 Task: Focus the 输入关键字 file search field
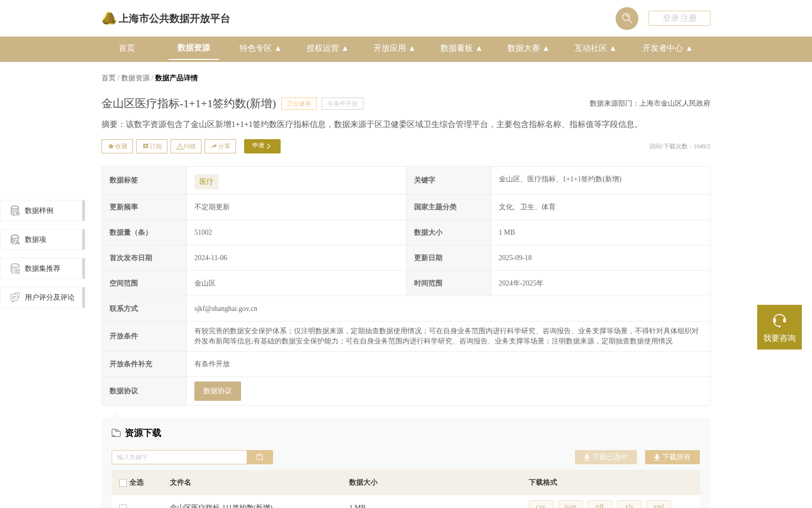[x=179, y=457]
